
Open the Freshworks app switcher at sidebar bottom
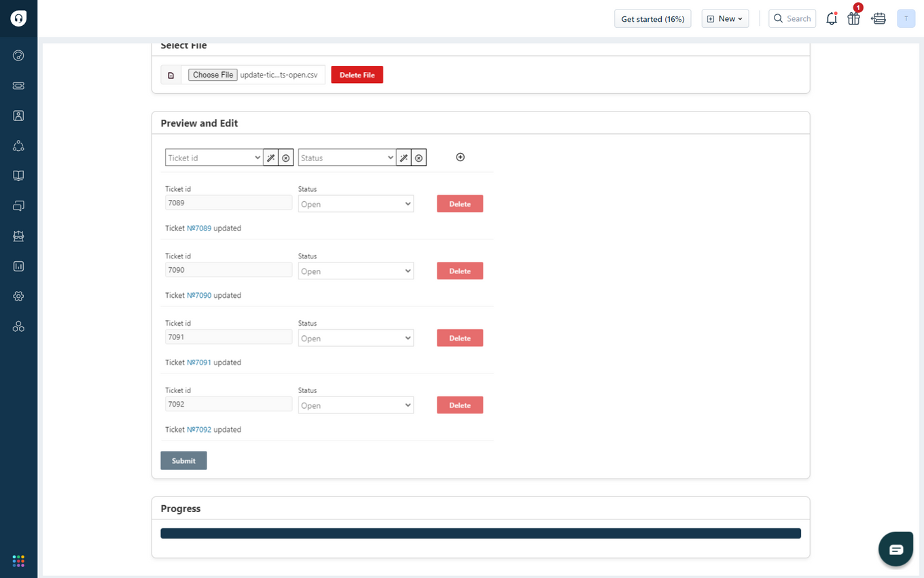point(18,560)
